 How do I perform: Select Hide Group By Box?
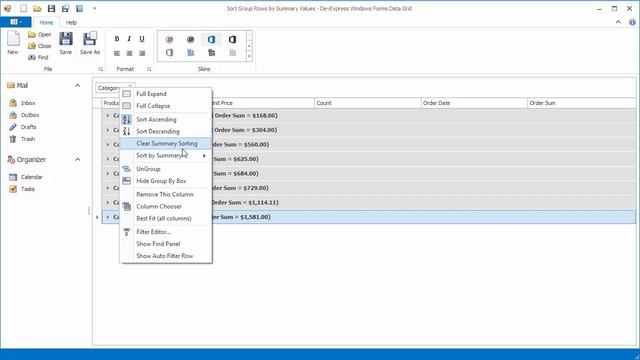pyautogui.click(x=166, y=181)
